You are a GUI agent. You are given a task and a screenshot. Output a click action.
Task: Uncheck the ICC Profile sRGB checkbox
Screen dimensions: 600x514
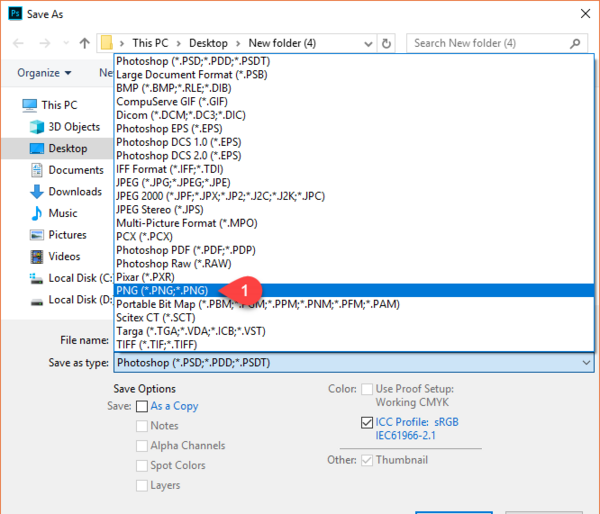coord(367,423)
